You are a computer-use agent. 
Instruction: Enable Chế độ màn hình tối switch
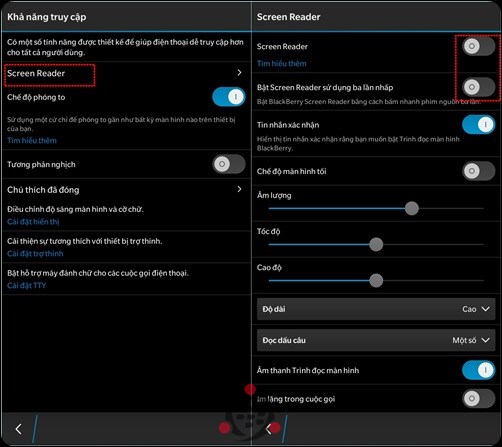point(479,171)
